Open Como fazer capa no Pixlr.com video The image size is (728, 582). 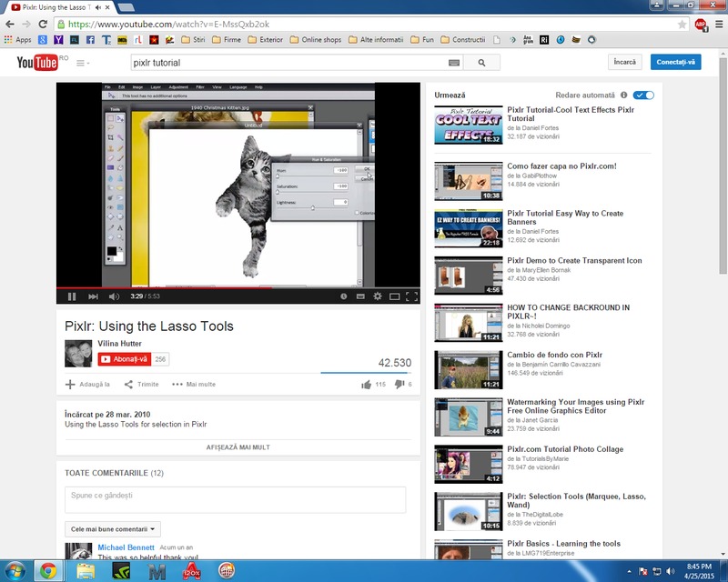click(x=561, y=166)
